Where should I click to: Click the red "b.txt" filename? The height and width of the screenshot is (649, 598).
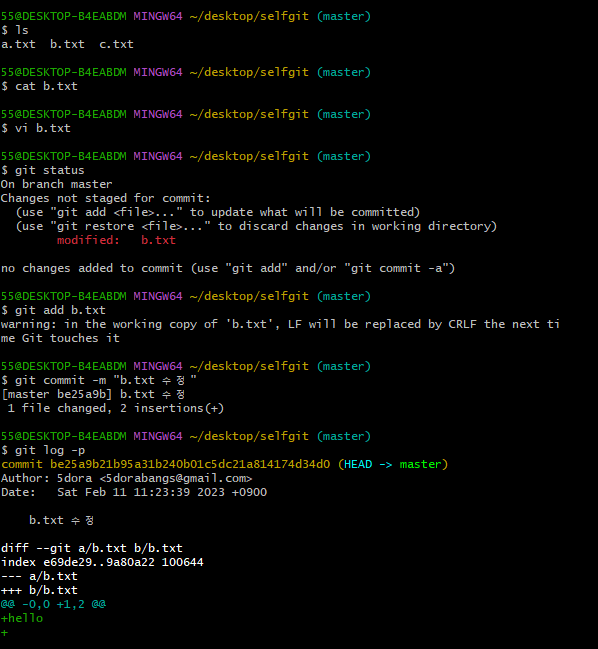(x=159, y=240)
